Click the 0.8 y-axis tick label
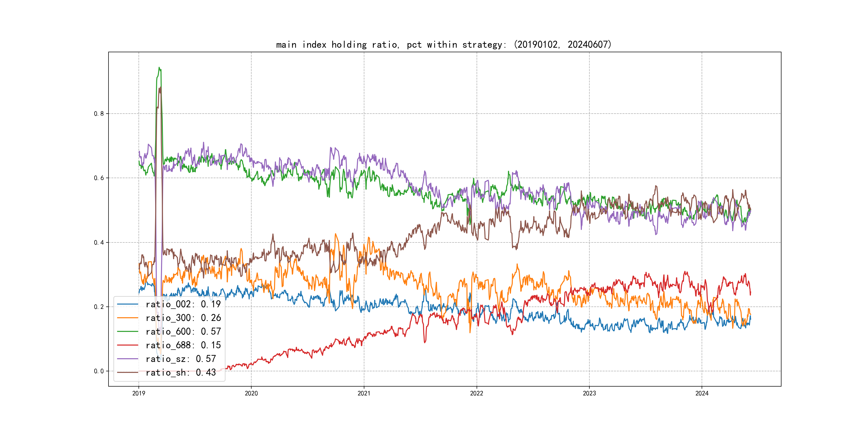 click(x=99, y=114)
